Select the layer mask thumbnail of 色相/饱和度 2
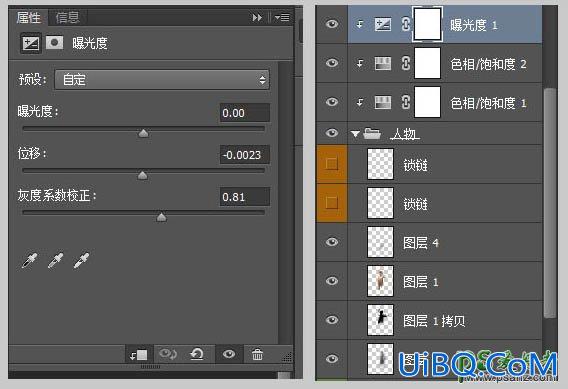The image size is (568, 389). coord(427,63)
